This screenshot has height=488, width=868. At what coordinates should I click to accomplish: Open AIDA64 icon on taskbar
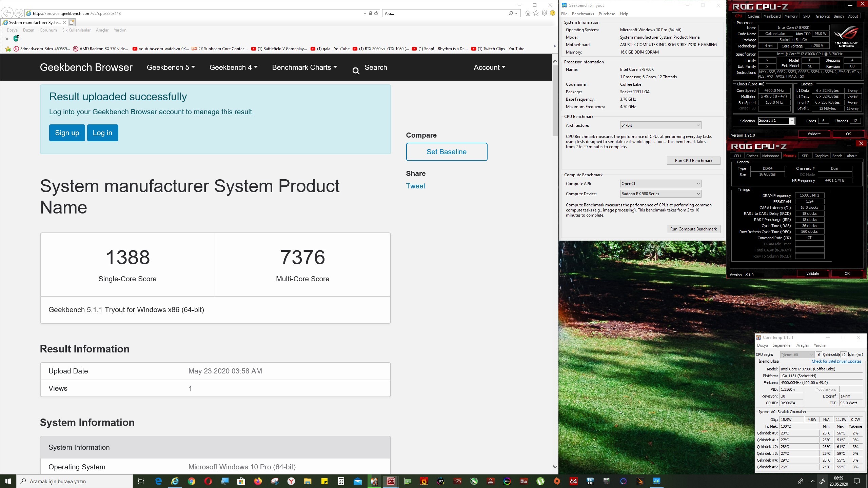573,481
